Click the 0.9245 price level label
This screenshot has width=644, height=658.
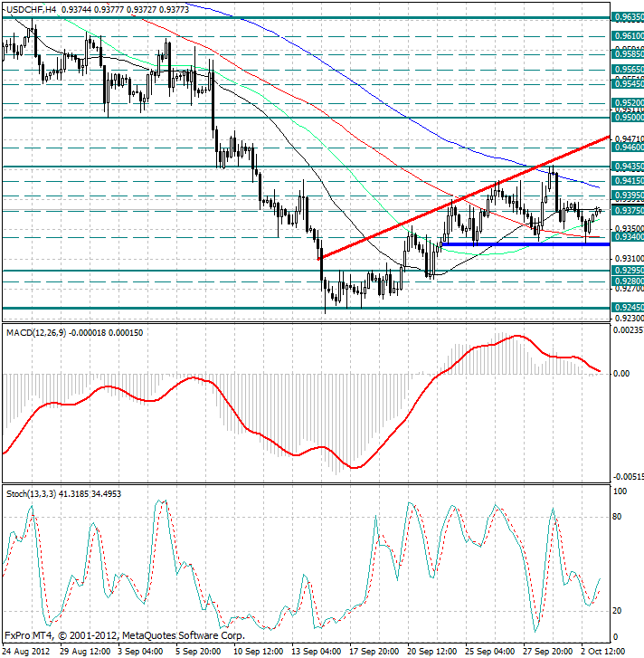tap(628, 308)
